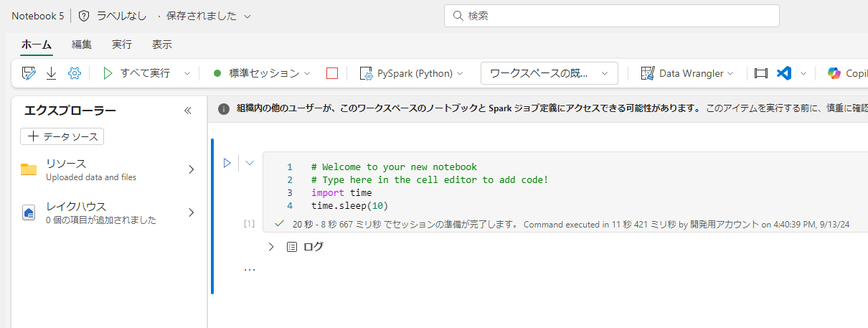
Task: Click the execution count [1] marker
Action: 249,224
